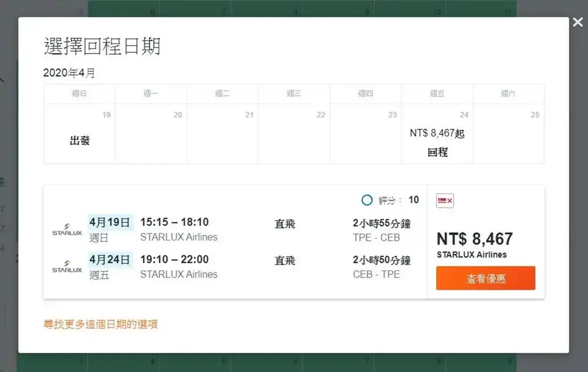Click the STARLUX logo on the outbound flight
The width and height of the screenshot is (588, 372).
coord(67,229)
